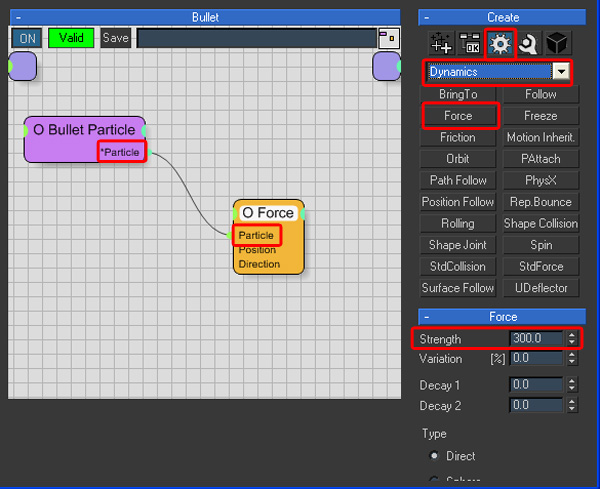Collapse the Force rollout header
This screenshot has width=600, height=489.
(x=502, y=316)
